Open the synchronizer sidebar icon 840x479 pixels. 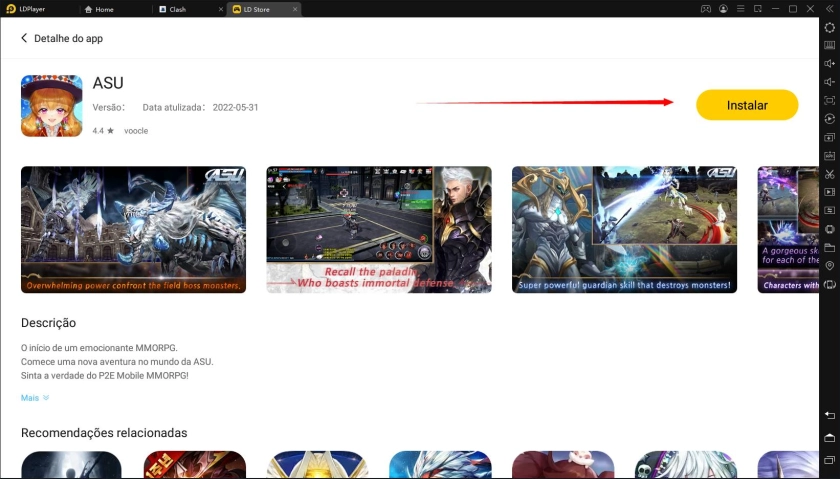pos(829,210)
